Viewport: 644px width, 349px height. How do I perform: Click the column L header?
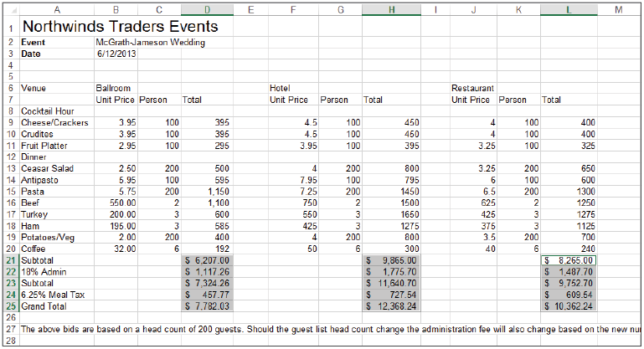pos(570,9)
